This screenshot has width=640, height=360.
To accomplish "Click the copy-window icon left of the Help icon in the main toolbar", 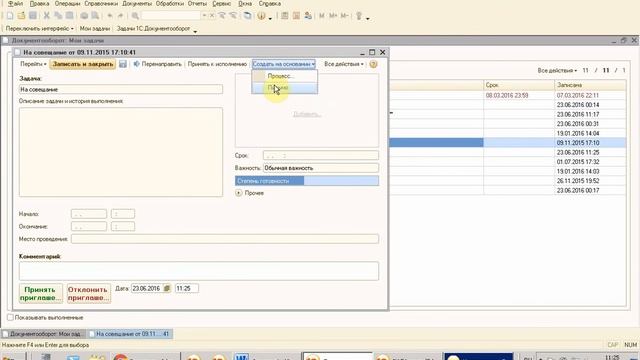I will pos(247,16).
